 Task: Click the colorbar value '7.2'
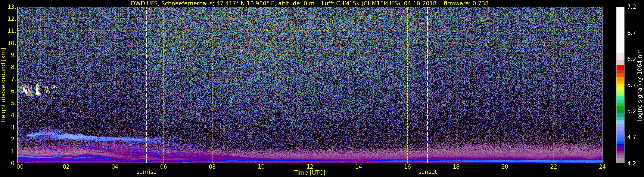(632, 7)
